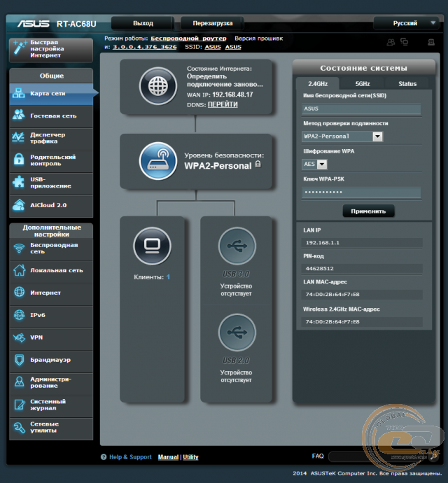This screenshot has height=483, width=448.
Task: Click the PIN code value 44628512
Action: tap(319, 269)
